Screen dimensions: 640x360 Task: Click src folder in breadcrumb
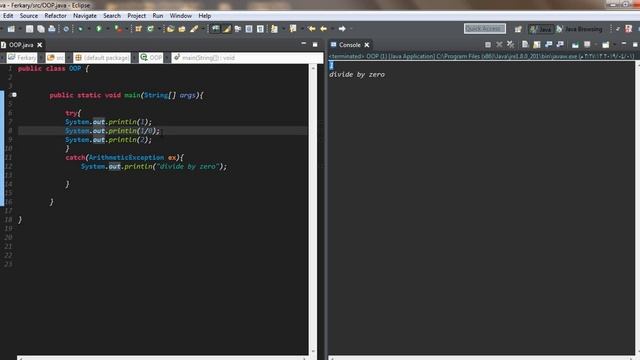point(56,58)
